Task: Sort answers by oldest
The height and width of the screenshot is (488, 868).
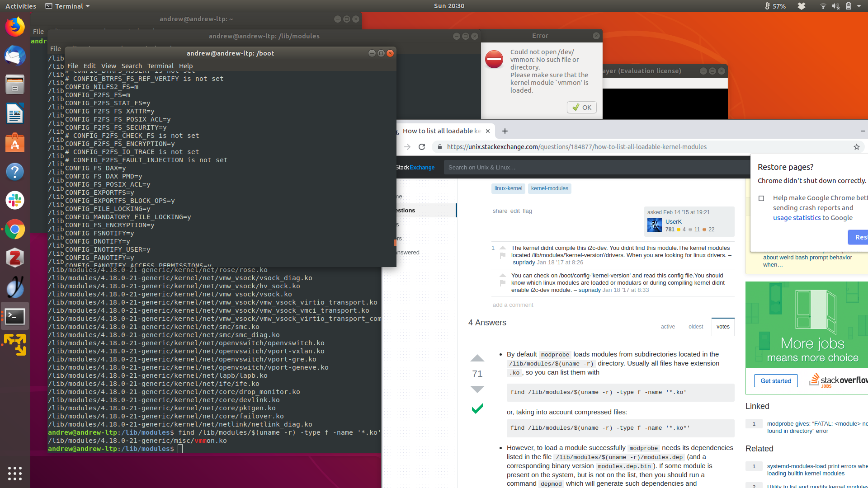Action: point(695,327)
